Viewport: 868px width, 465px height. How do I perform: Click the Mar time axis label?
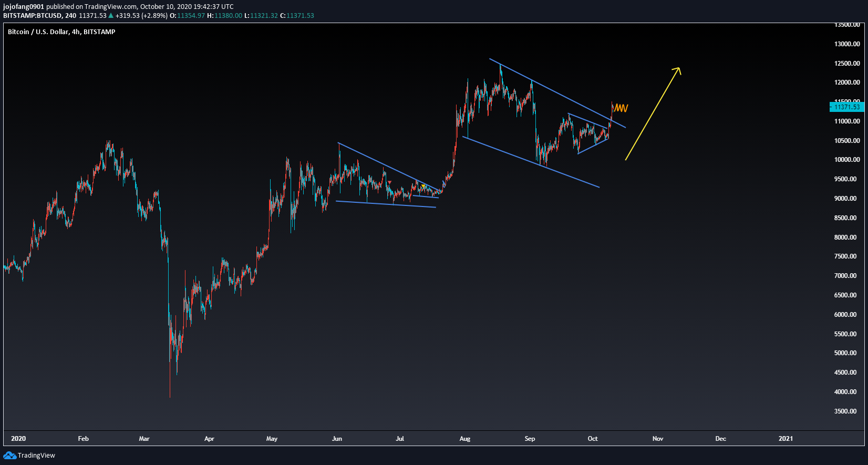(144, 439)
